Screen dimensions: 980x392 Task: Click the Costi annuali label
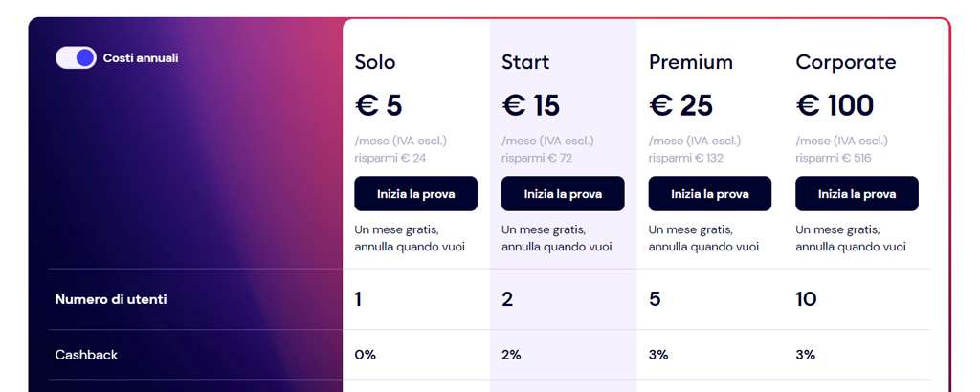[141, 58]
